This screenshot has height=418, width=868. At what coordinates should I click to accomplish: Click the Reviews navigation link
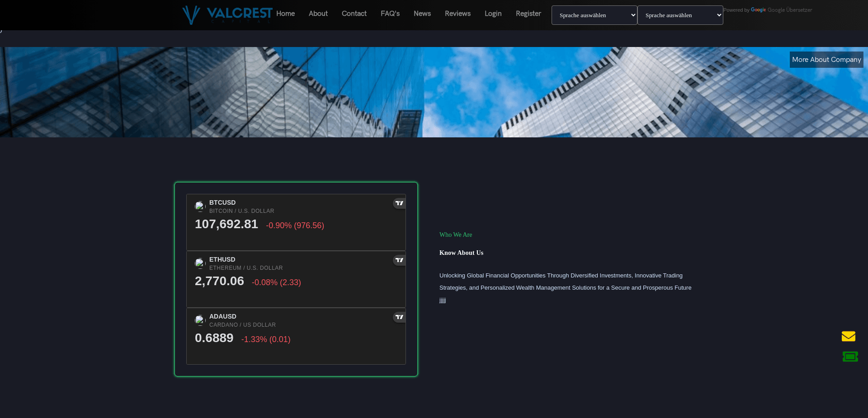pyautogui.click(x=458, y=14)
